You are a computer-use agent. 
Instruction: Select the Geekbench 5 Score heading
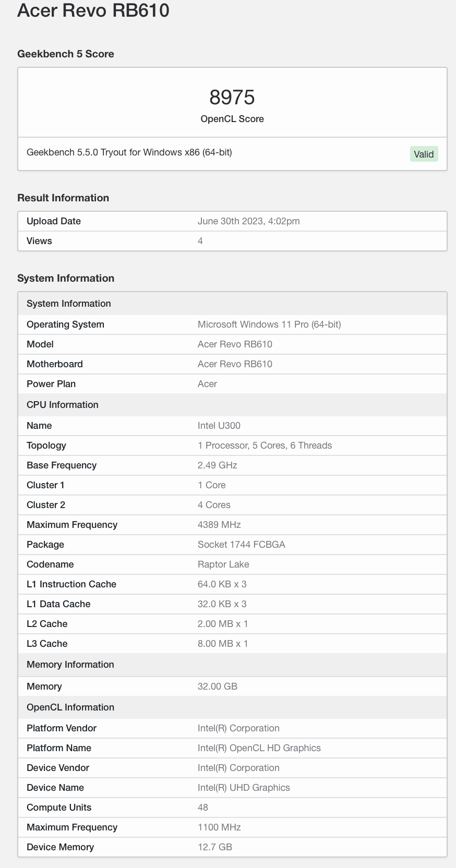tap(66, 54)
